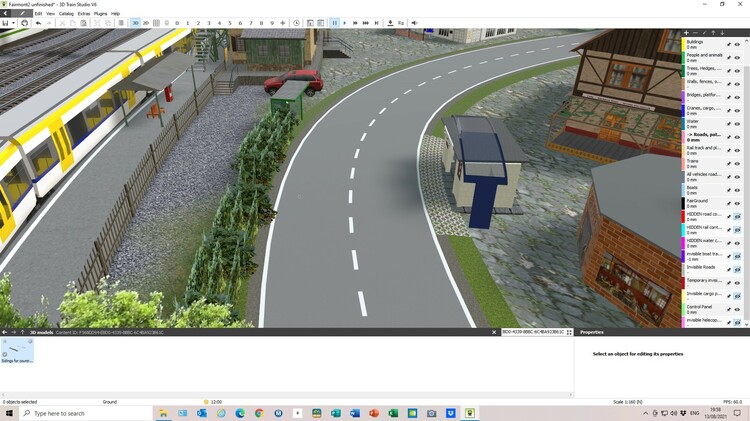Click the yellow Buildings layer color swatch
Screen dimensions: 750x421
pos(684,44)
